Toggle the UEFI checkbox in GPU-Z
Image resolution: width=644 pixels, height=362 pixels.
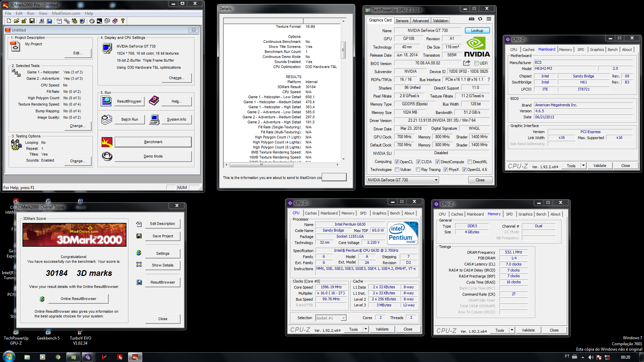point(476,63)
